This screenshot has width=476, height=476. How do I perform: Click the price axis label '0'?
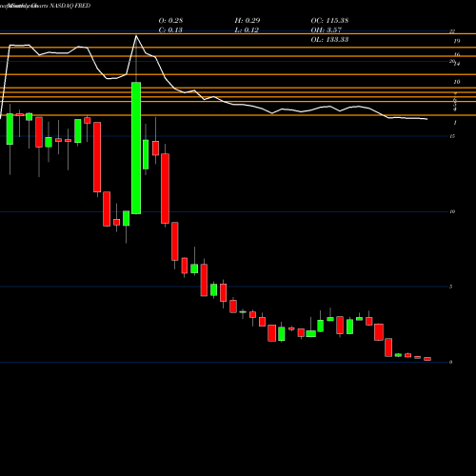450,362
